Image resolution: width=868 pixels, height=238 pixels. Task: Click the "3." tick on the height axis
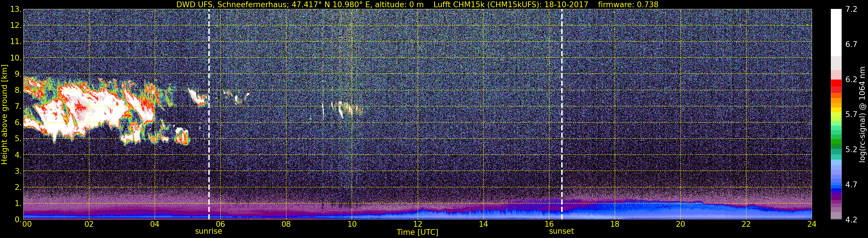(18, 171)
